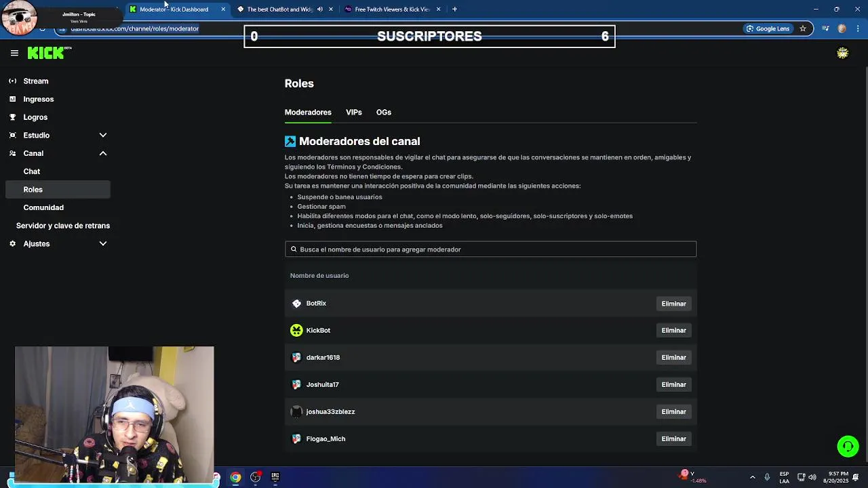Open the clock and date in taskbar
This screenshot has height=488, width=868.
tap(835, 477)
